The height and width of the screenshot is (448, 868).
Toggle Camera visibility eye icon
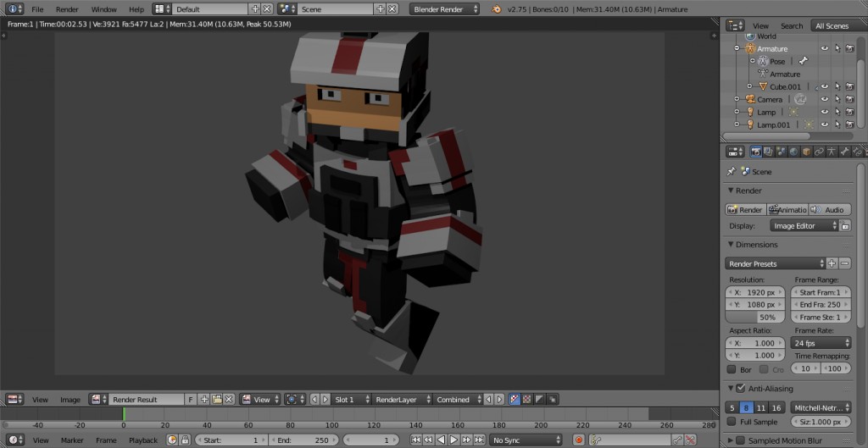coord(825,100)
